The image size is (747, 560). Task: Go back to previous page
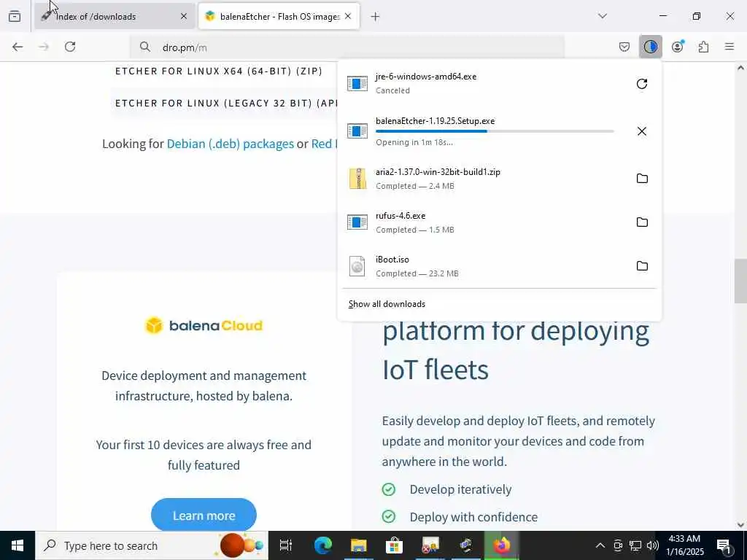point(18,47)
